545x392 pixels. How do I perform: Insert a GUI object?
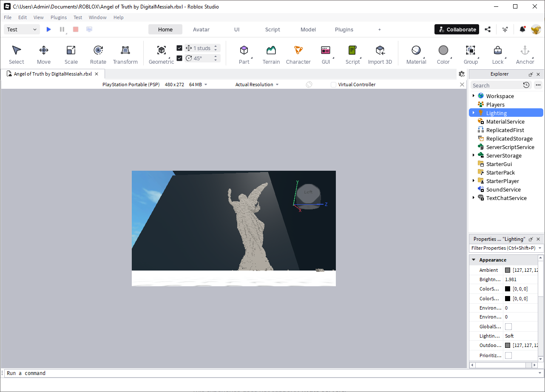tap(325, 53)
